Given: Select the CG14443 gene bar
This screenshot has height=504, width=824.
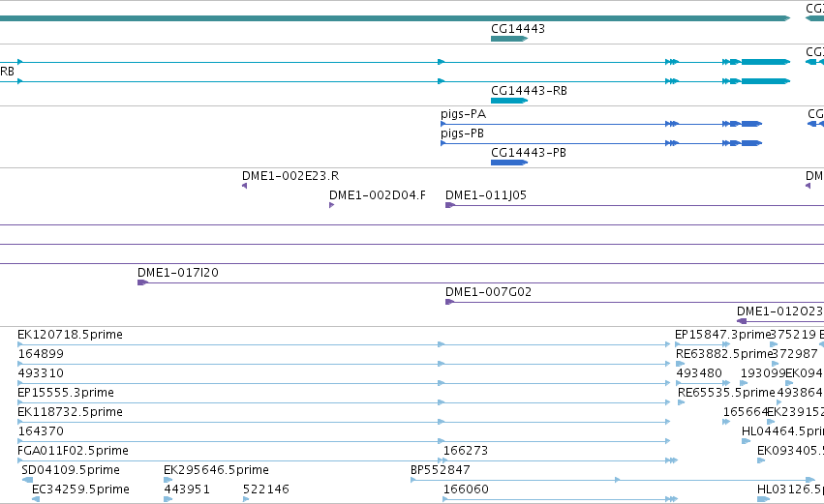Looking at the screenshot, I should 509,39.
